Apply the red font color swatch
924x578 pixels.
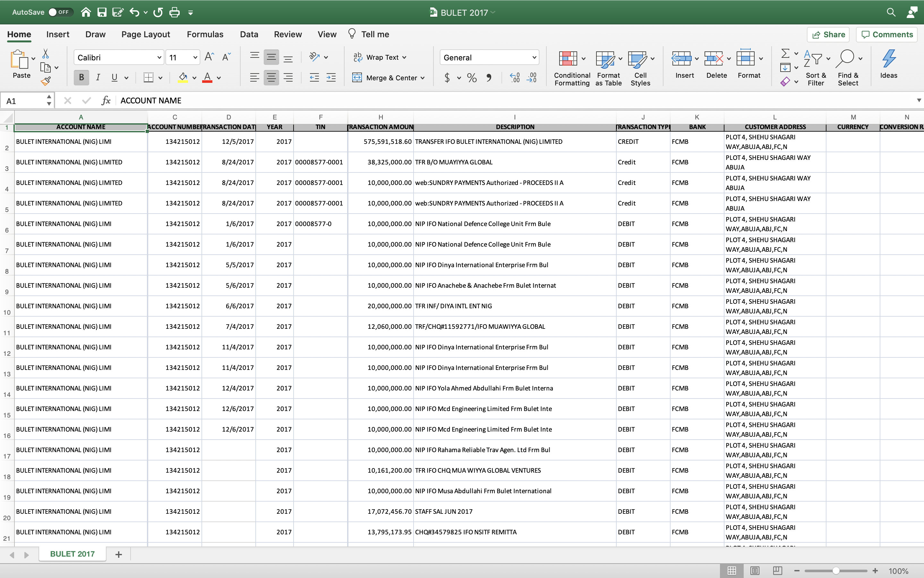[207, 78]
